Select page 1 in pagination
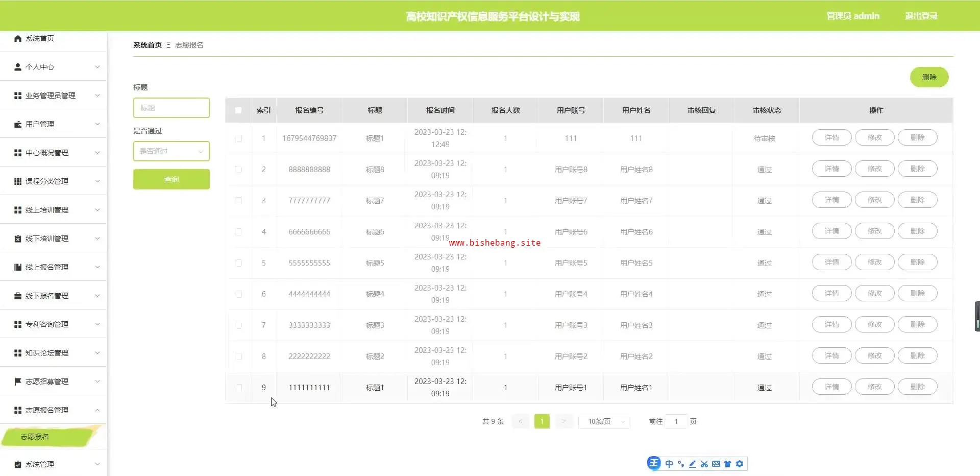Screen dimensions: 980x476 pos(542,421)
